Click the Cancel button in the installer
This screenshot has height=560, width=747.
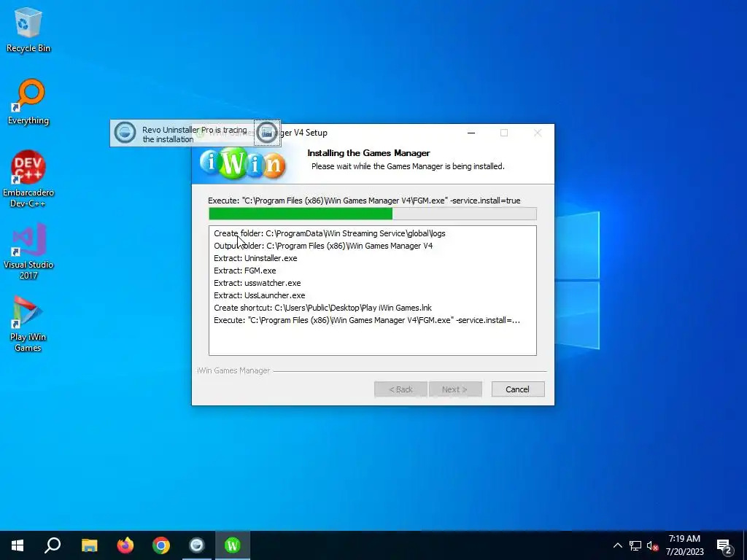point(517,389)
